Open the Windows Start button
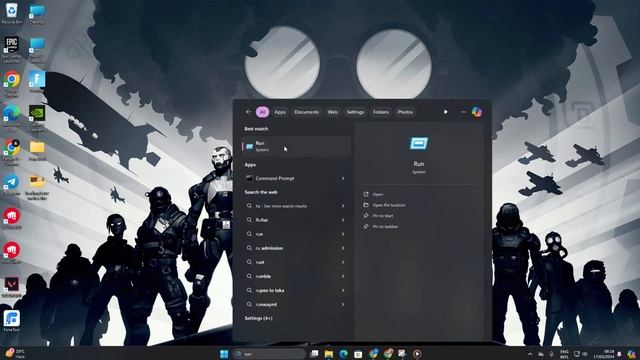The height and width of the screenshot is (360, 640). click(x=224, y=354)
